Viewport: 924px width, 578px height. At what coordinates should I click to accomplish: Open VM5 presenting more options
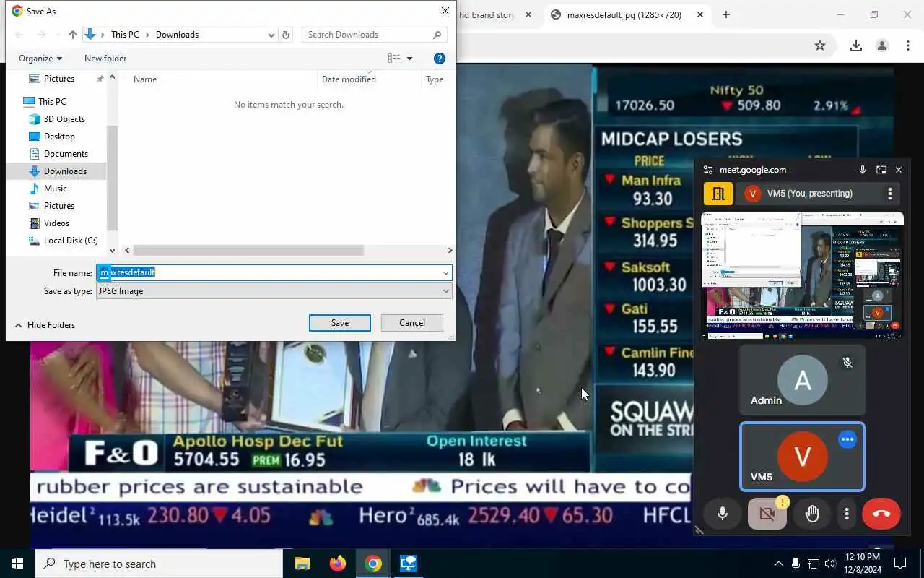tap(890, 194)
